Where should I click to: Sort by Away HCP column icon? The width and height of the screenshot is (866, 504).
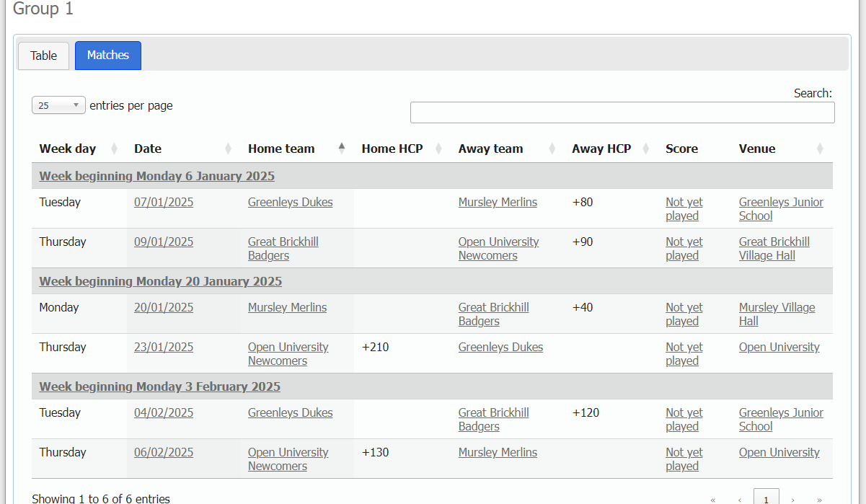(x=646, y=149)
